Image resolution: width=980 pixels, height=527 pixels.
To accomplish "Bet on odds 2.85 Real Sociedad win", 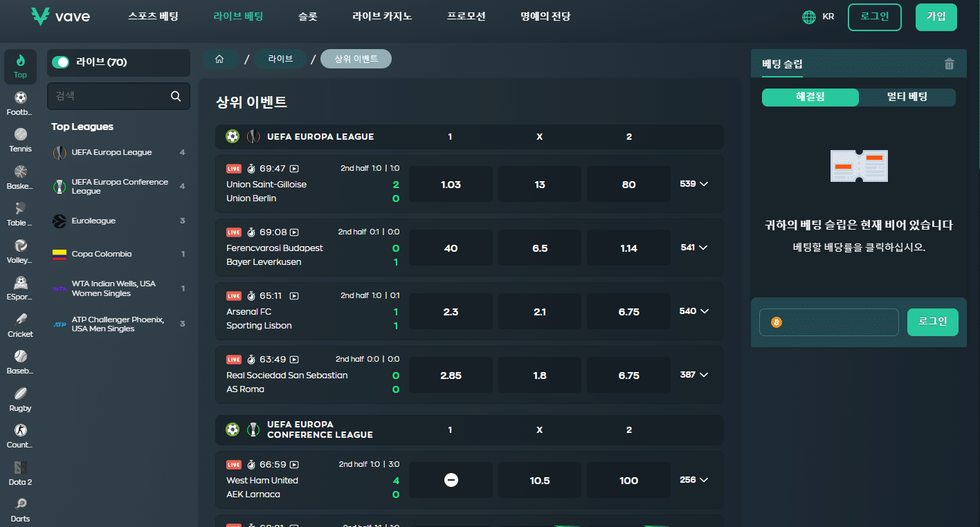I will (x=451, y=375).
